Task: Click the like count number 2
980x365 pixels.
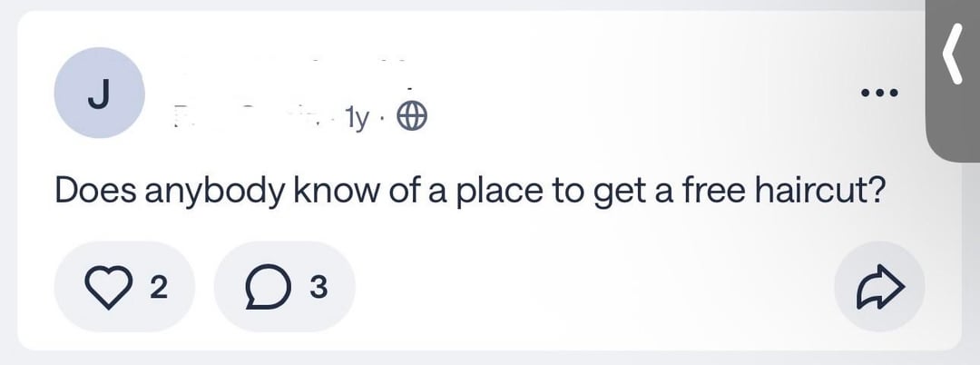Action: point(157,288)
